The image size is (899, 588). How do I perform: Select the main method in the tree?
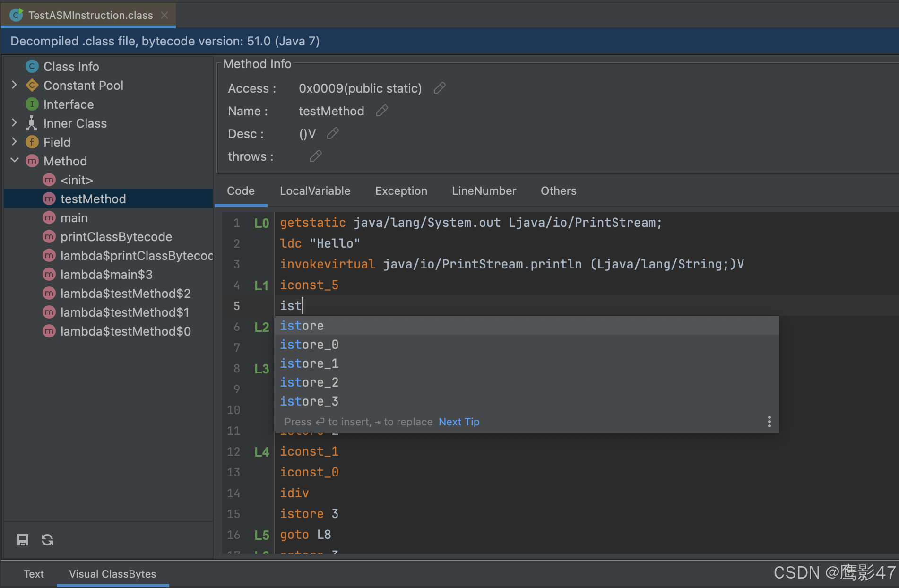(x=74, y=217)
